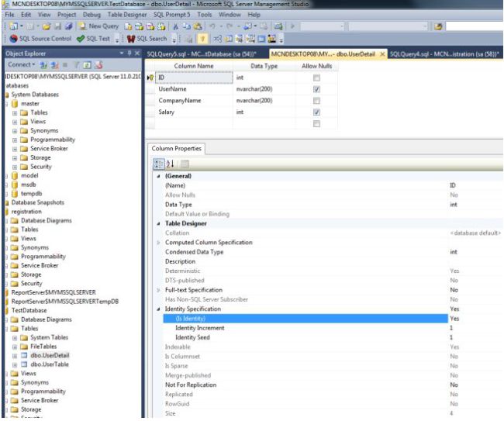
Task: Click the Connect button in Object Explorer
Action: 21,64
